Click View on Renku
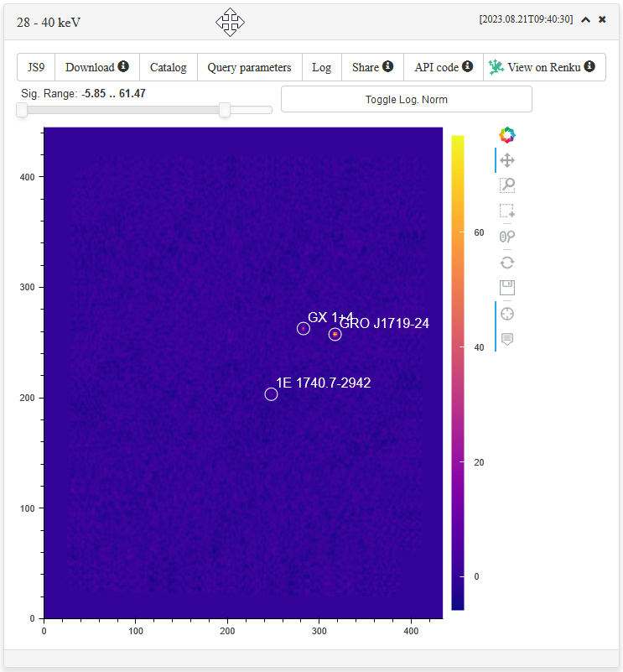 544,67
